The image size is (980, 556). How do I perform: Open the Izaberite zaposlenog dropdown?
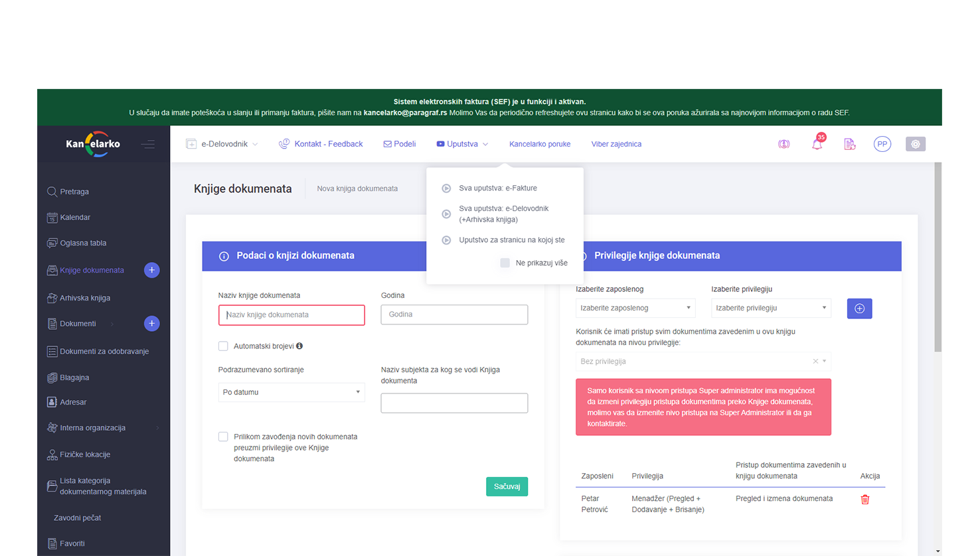coord(635,308)
